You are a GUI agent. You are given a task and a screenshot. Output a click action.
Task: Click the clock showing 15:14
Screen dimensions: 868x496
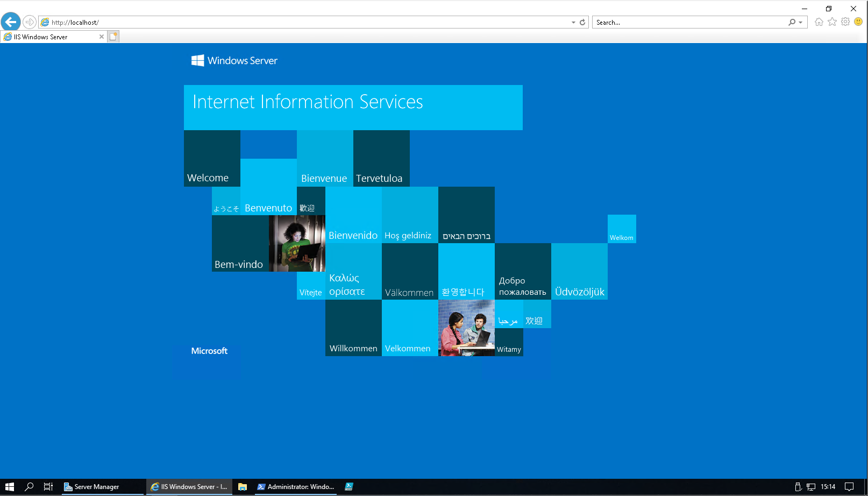click(x=828, y=487)
